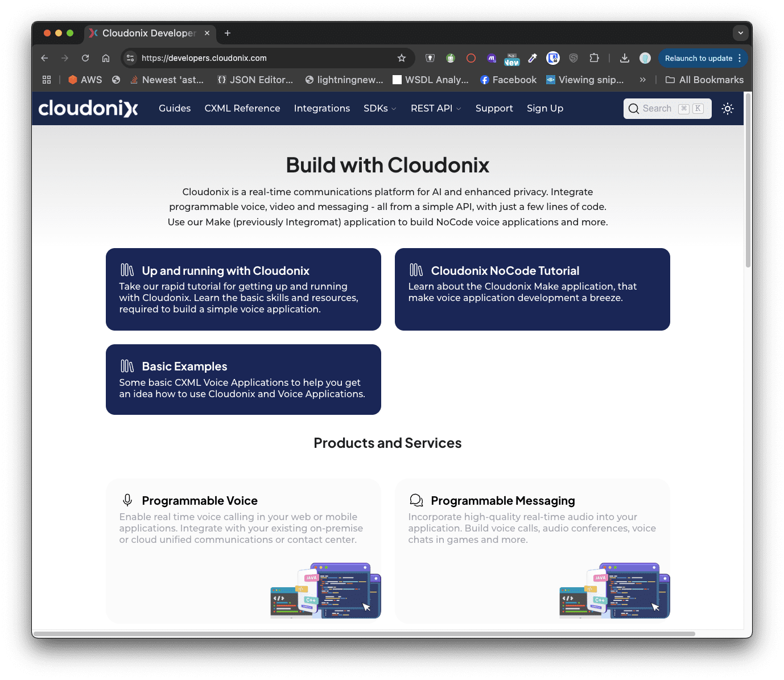The width and height of the screenshot is (784, 680).
Task: Click the Relaunch to update button
Action: [699, 57]
